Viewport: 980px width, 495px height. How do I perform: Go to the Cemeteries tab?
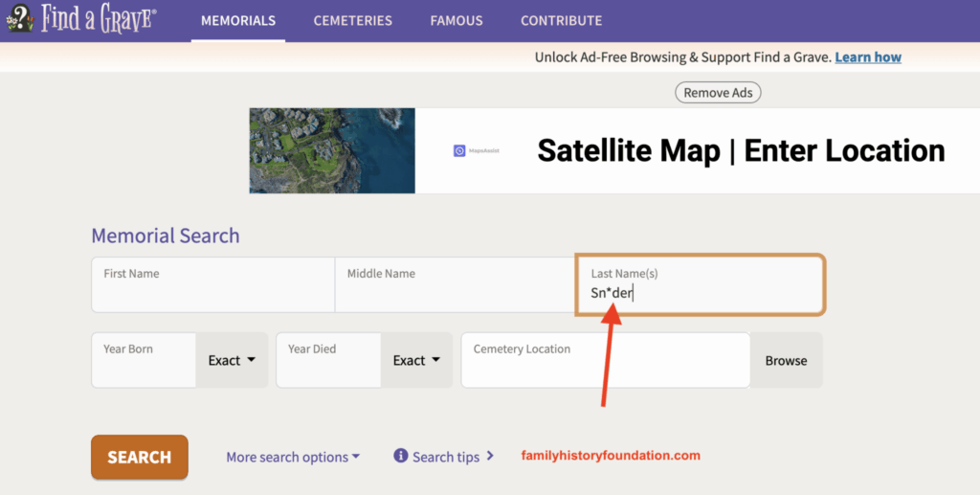(353, 20)
